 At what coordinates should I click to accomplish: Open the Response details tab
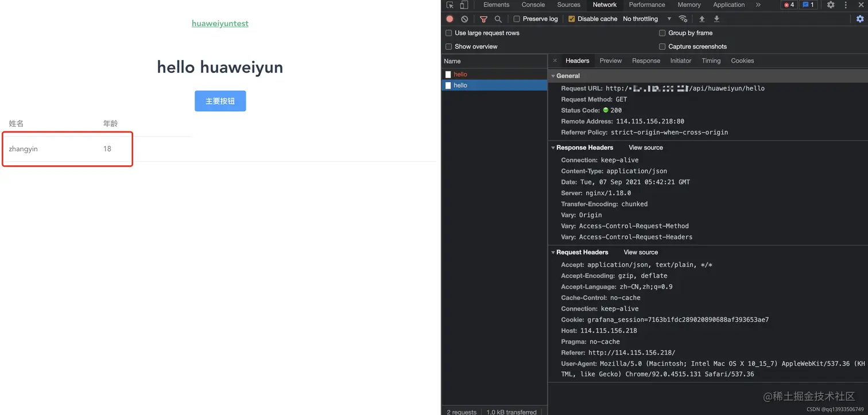click(x=646, y=60)
